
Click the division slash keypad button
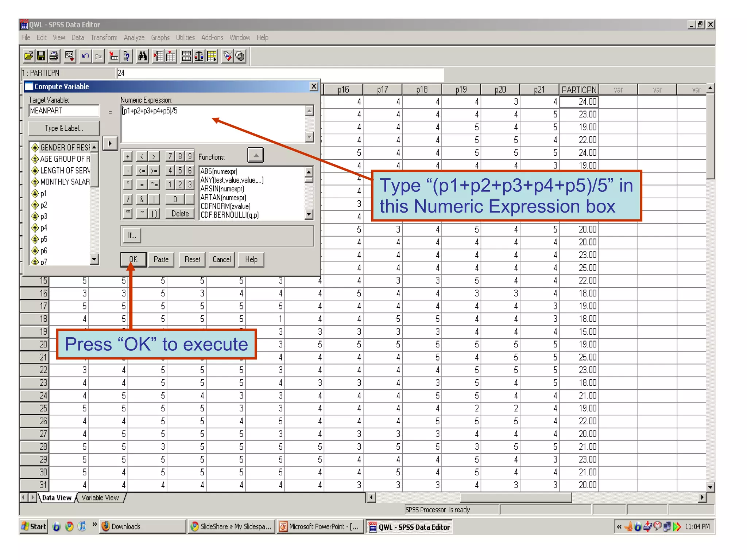coord(128,199)
